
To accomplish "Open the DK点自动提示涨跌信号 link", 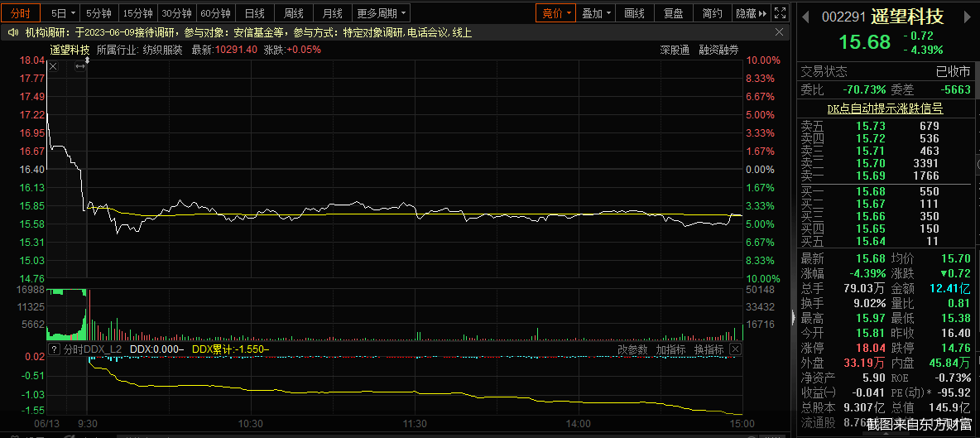I will pos(885,108).
